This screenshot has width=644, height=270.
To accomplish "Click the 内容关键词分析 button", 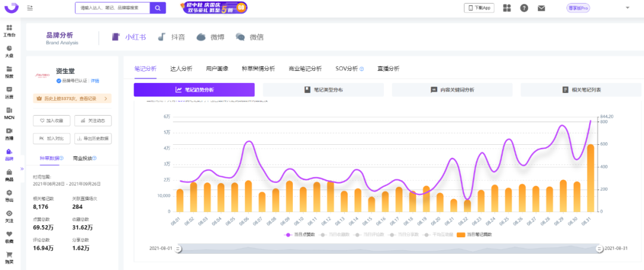I will [452, 89].
